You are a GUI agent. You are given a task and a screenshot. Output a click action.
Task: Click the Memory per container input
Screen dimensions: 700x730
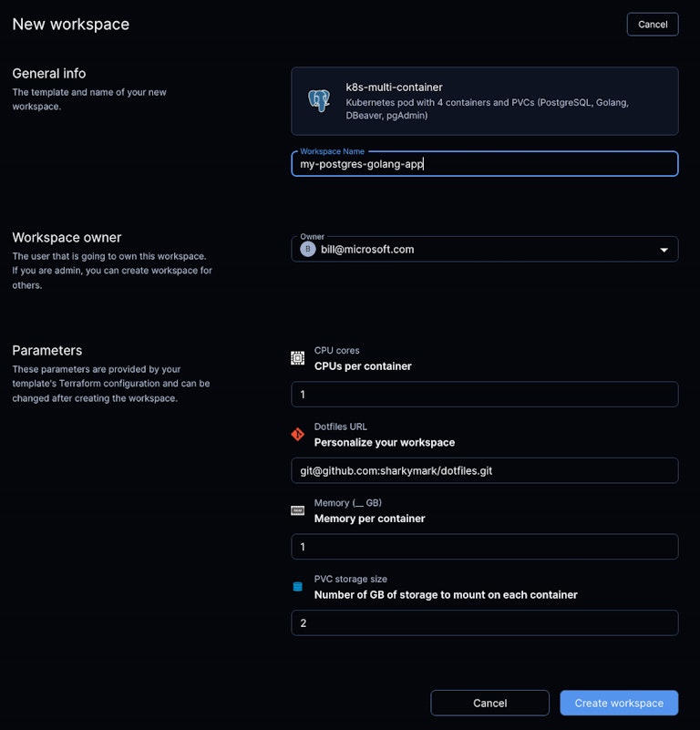484,547
